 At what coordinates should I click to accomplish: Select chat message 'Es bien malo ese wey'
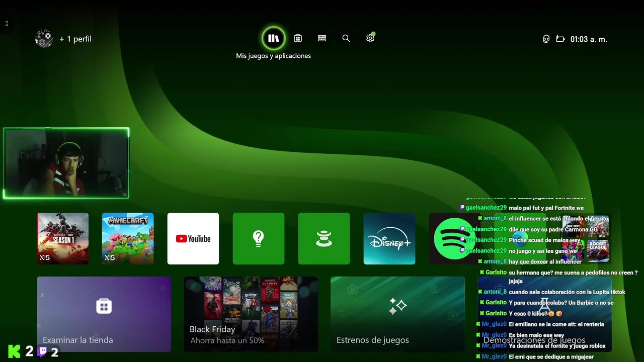[x=536, y=335]
